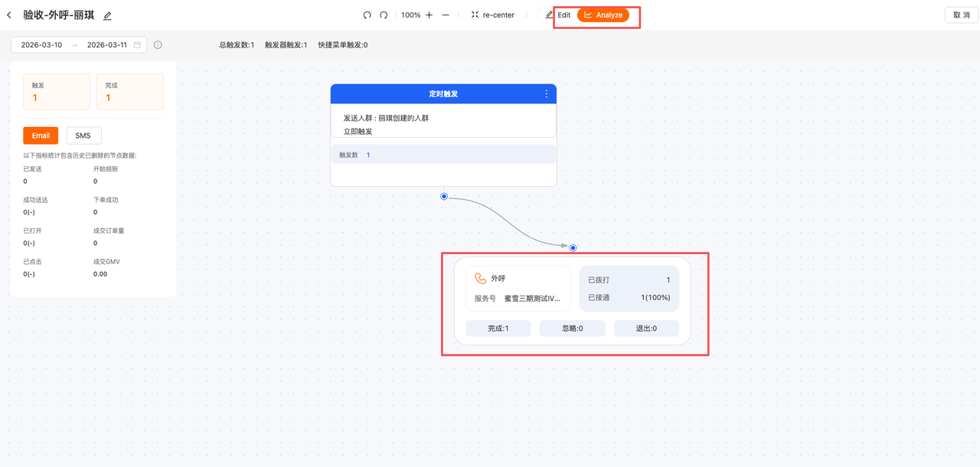The width and height of the screenshot is (980, 467).
Task: Click the 完成:1 pill in outbound node
Action: click(498, 328)
